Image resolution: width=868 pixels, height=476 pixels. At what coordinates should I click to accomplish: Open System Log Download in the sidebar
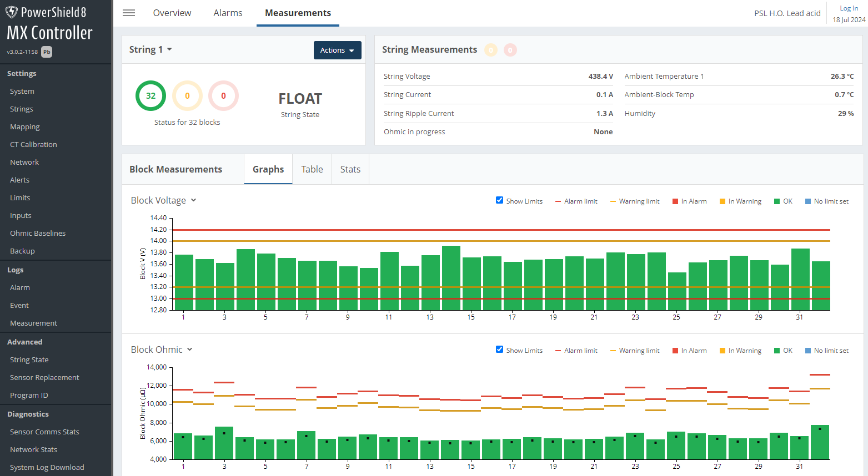pyautogui.click(x=48, y=467)
